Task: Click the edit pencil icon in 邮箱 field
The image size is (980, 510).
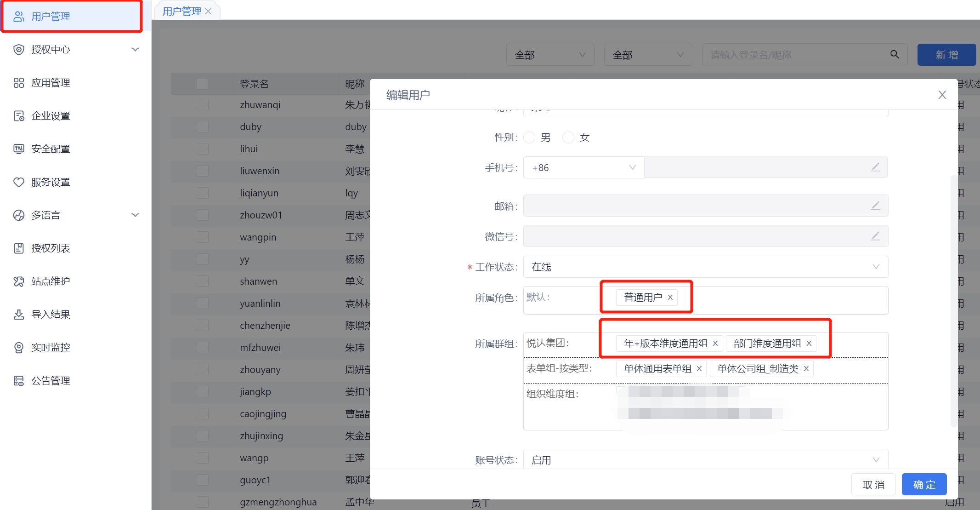Action: coord(875,206)
